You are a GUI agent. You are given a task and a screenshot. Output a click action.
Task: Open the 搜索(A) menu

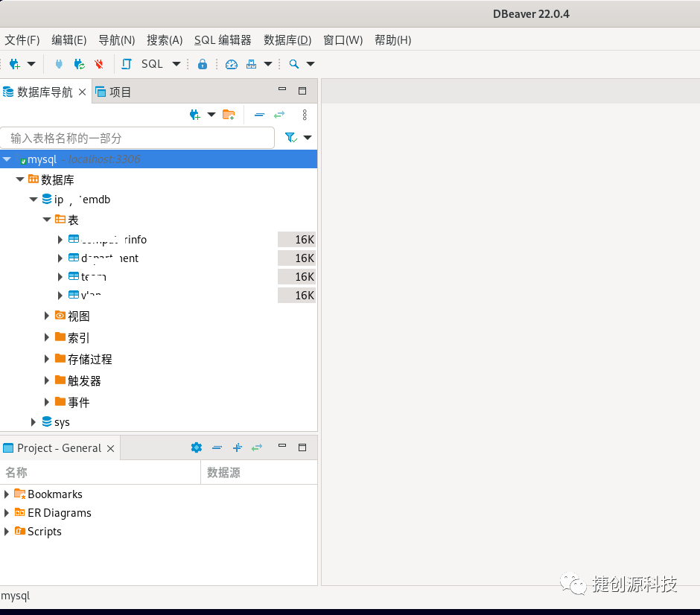(x=165, y=40)
